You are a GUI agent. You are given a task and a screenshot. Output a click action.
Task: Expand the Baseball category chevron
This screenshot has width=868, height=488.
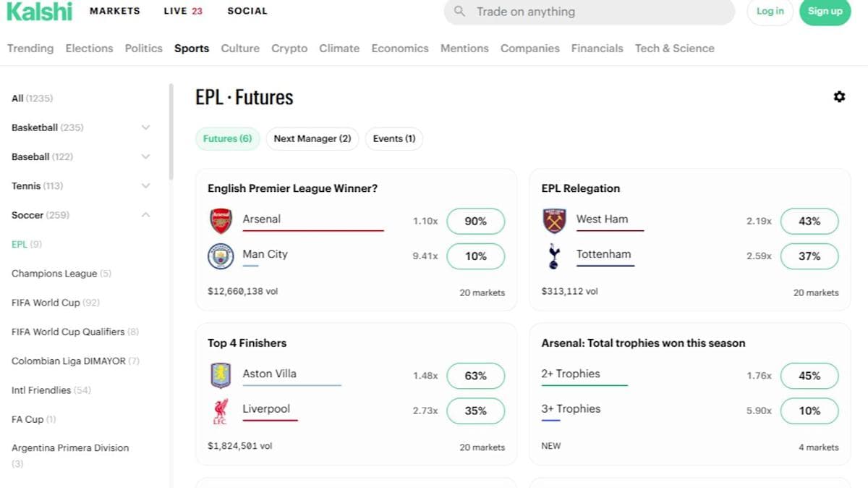145,156
